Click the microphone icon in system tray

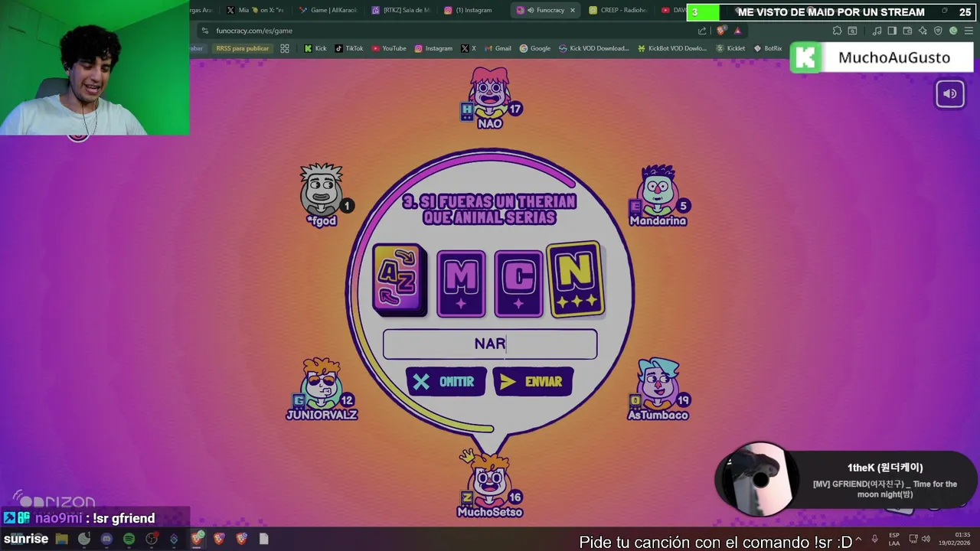(874, 539)
